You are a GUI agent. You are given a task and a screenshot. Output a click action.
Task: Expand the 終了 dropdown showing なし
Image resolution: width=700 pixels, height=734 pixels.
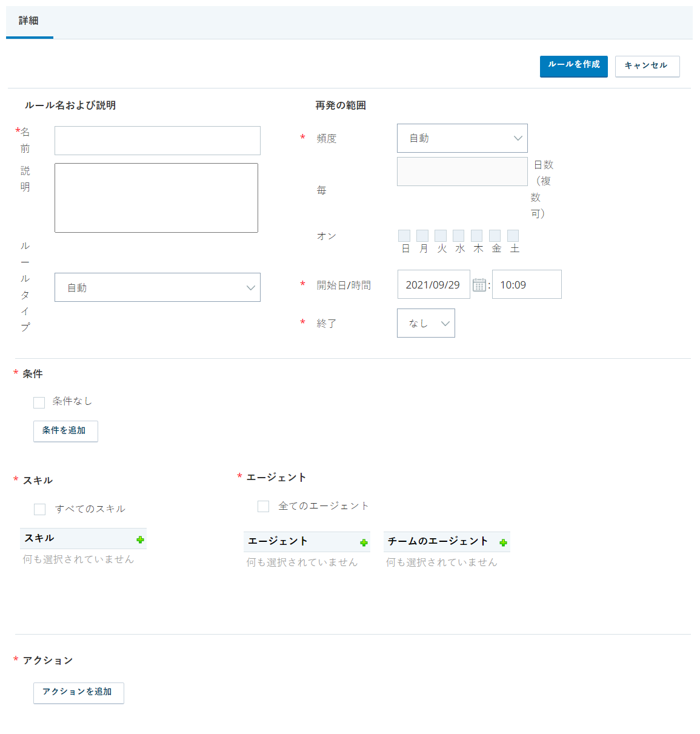pos(426,323)
